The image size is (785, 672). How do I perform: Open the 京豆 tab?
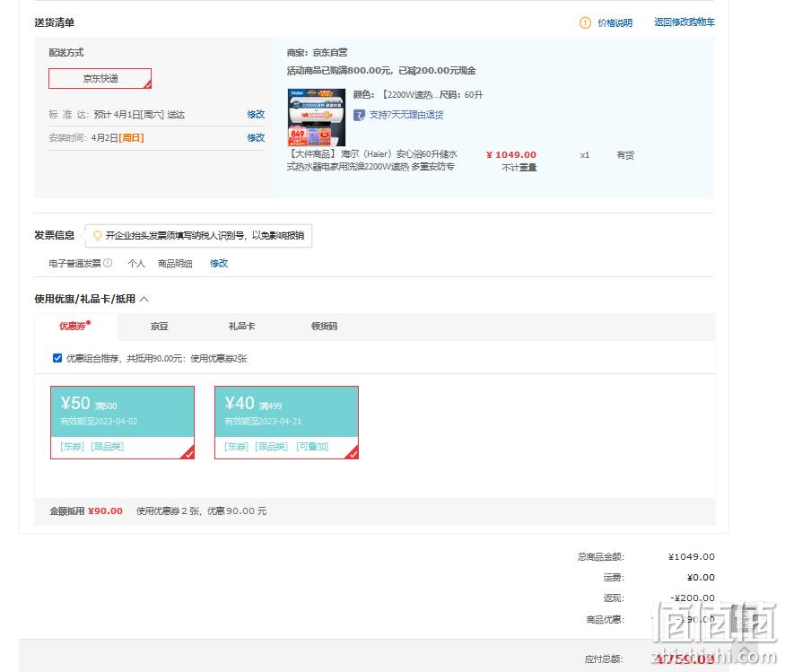point(159,327)
